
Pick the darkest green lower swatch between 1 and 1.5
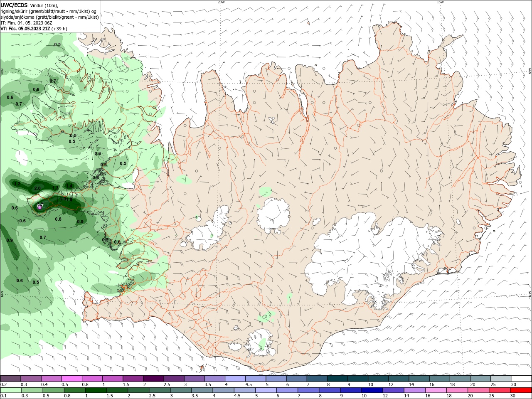[x=96, y=390]
